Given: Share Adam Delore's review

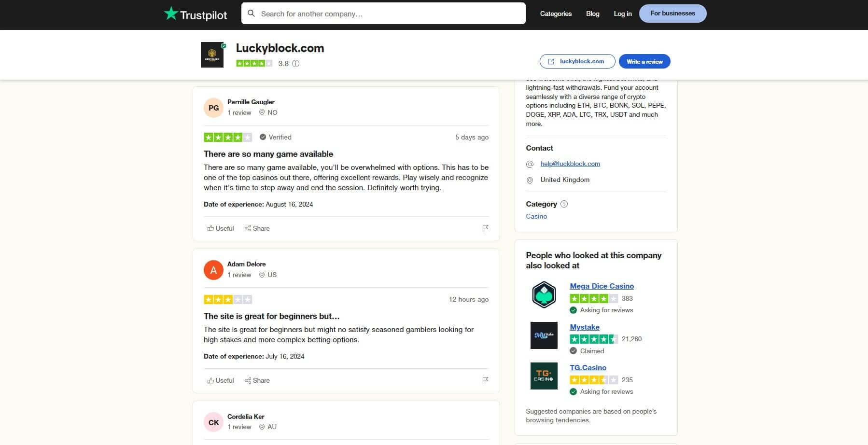Looking at the screenshot, I should 257,380.
